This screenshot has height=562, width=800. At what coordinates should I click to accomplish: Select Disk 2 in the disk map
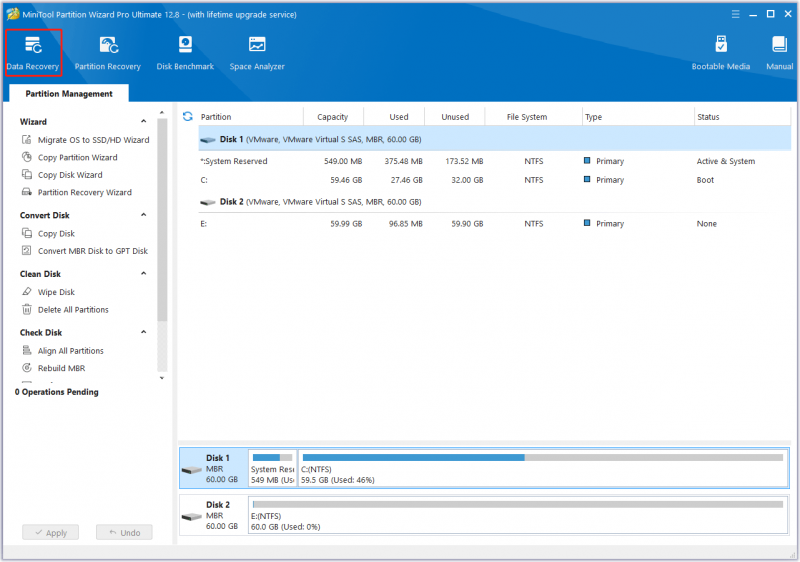(x=214, y=515)
